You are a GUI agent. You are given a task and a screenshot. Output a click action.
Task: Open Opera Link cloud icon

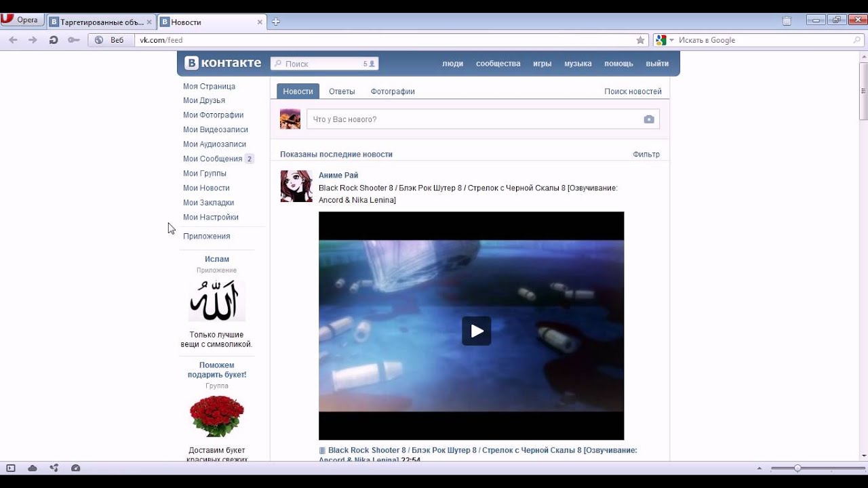pos(32,468)
